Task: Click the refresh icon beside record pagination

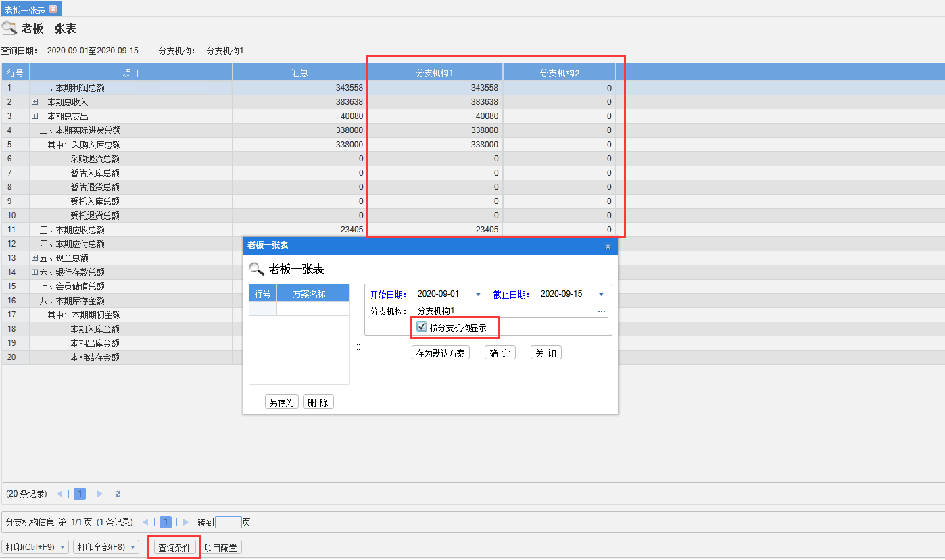Action: coord(118,494)
